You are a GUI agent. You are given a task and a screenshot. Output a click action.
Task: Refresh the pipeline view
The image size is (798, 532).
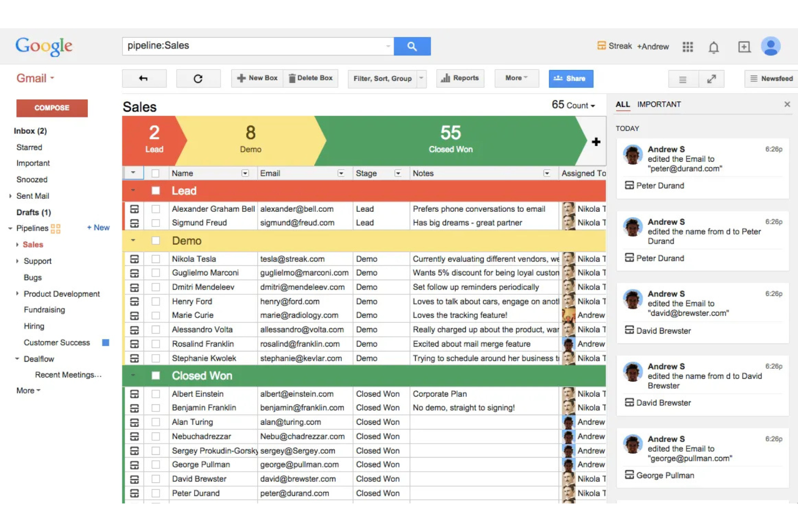click(x=198, y=79)
